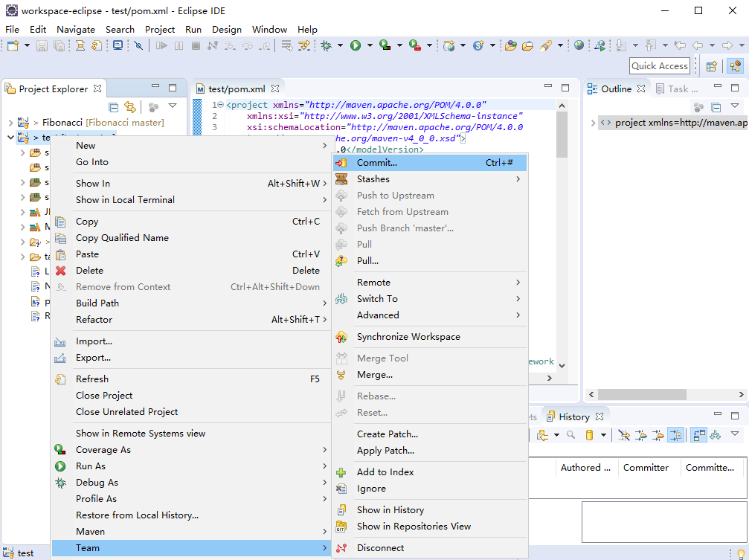Click the Pull... question-mark icon

[341, 261]
